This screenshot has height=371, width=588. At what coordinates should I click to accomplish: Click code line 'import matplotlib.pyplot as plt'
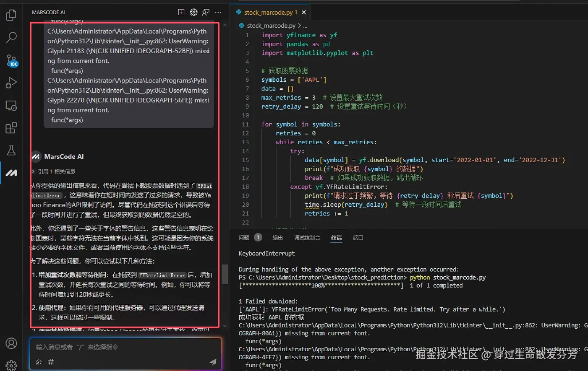click(317, 53)
